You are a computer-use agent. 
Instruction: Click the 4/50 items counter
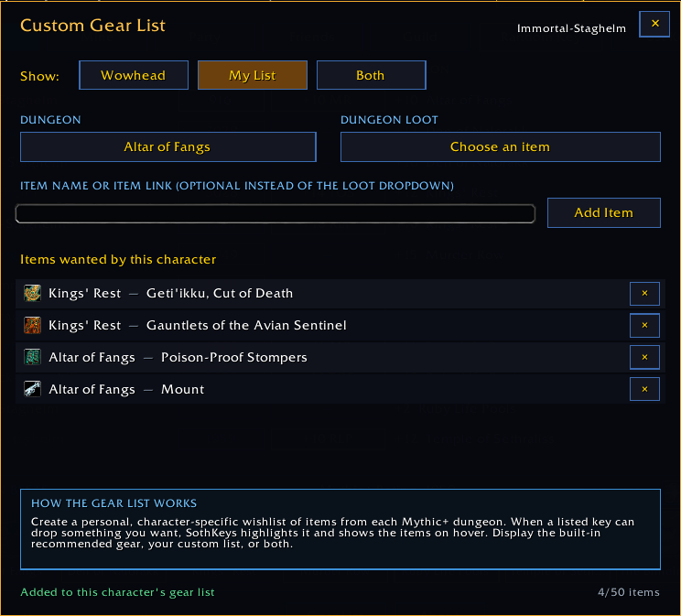(629, 592)
